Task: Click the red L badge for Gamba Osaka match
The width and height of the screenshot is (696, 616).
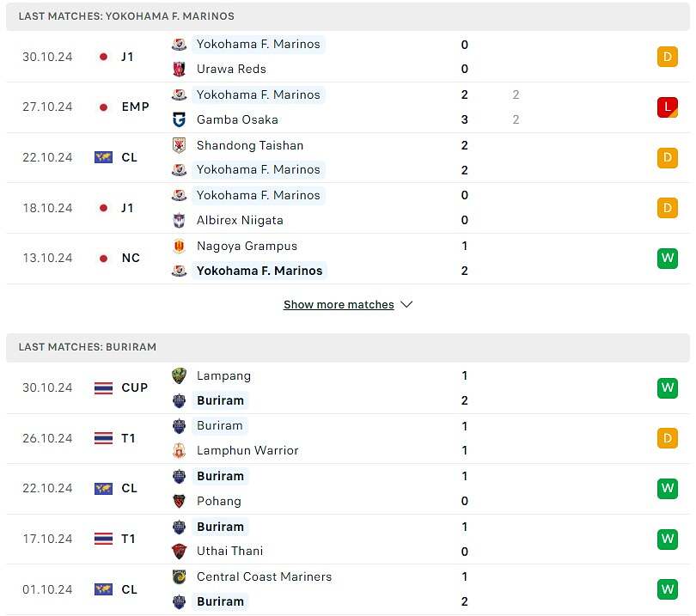Action: (x=667, y=107)
